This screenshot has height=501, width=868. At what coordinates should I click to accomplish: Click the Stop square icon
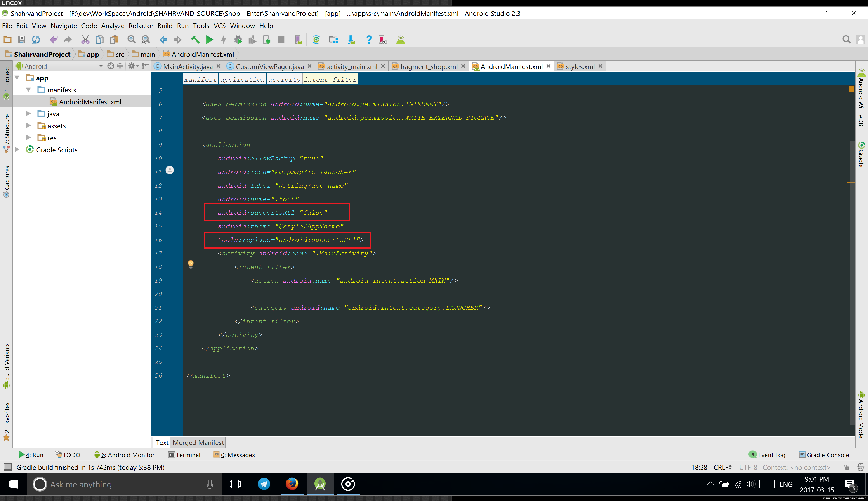281,40
